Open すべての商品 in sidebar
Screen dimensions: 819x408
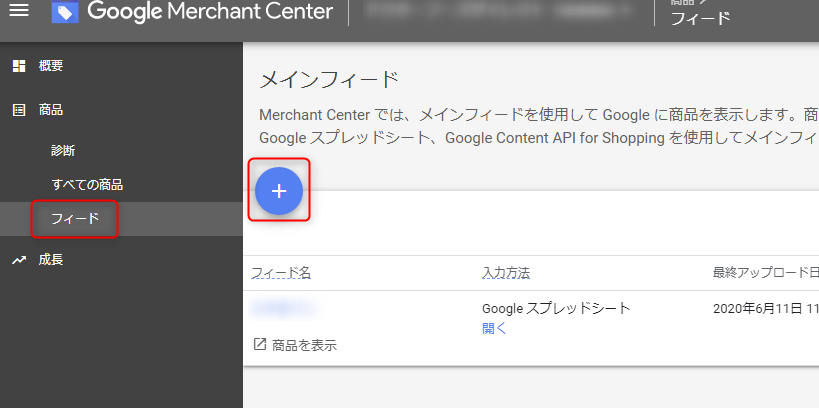click(x=87, y=184)
